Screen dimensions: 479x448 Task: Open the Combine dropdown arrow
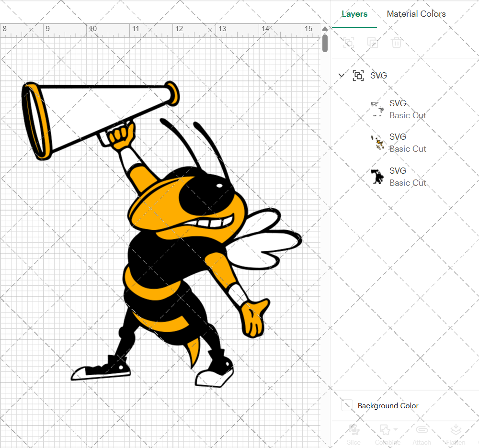[396, 429]
